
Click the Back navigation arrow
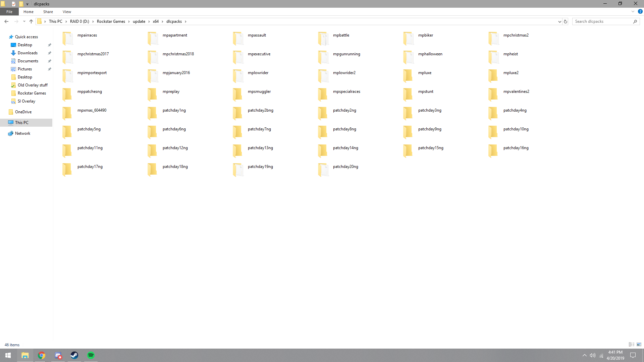(x=6, y=21)
